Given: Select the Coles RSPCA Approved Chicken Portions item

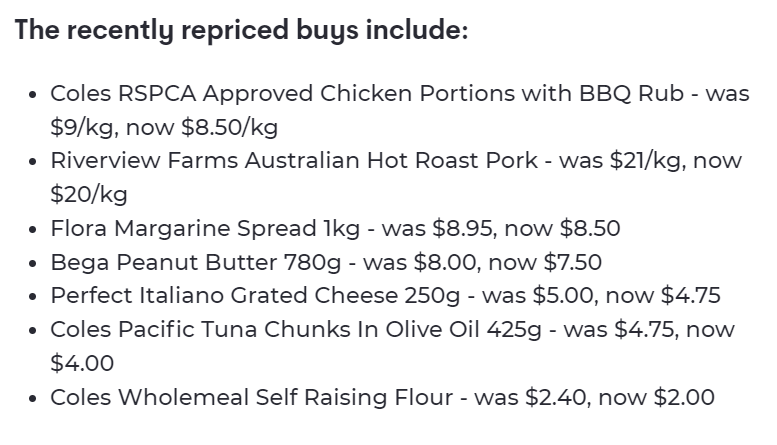Looking at the screenshot, I should click(x=400, y=110).
